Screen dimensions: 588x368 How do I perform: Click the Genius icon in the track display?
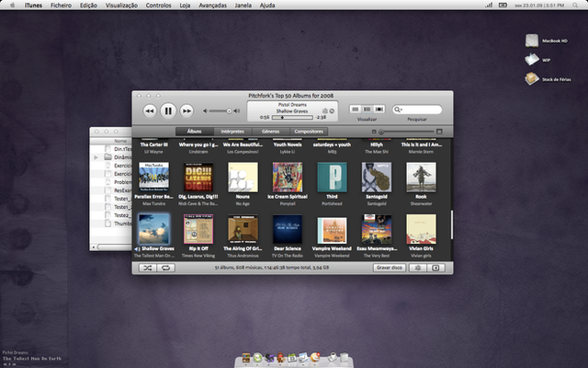click(x=324, y=110)
